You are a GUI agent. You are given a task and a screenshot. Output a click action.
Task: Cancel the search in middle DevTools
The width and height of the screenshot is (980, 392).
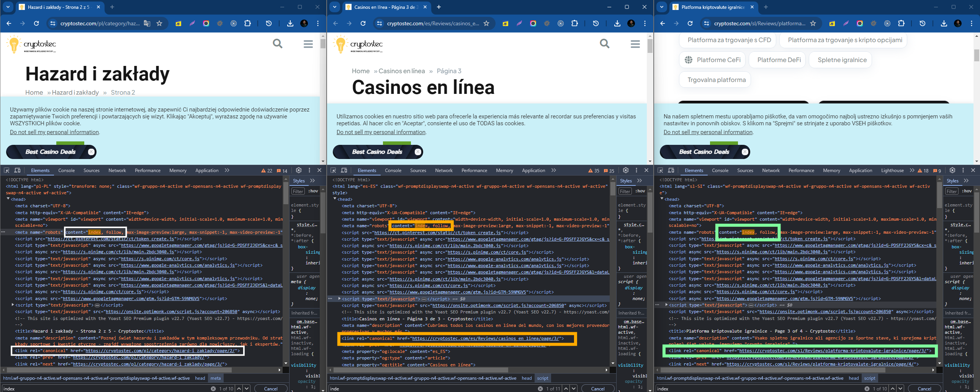598,389
